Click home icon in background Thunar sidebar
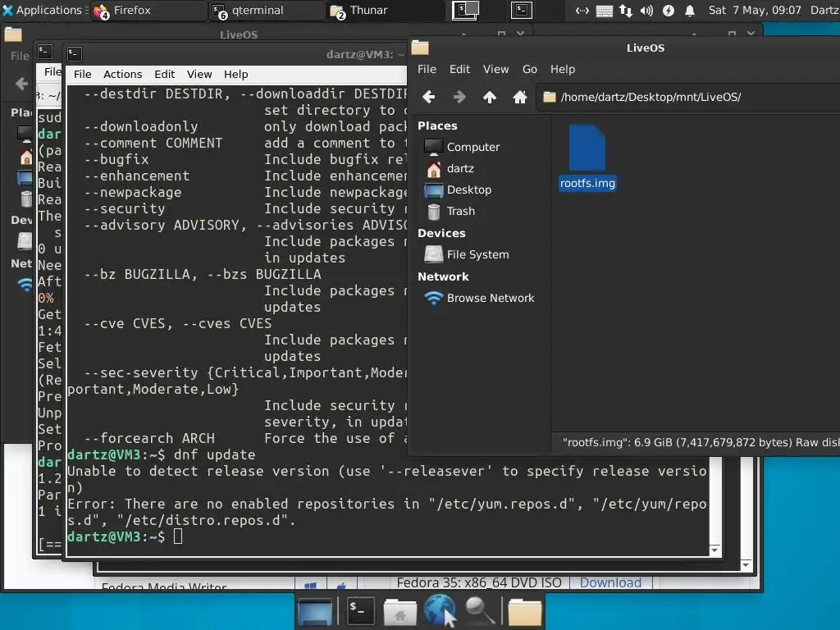 (25, 157)
